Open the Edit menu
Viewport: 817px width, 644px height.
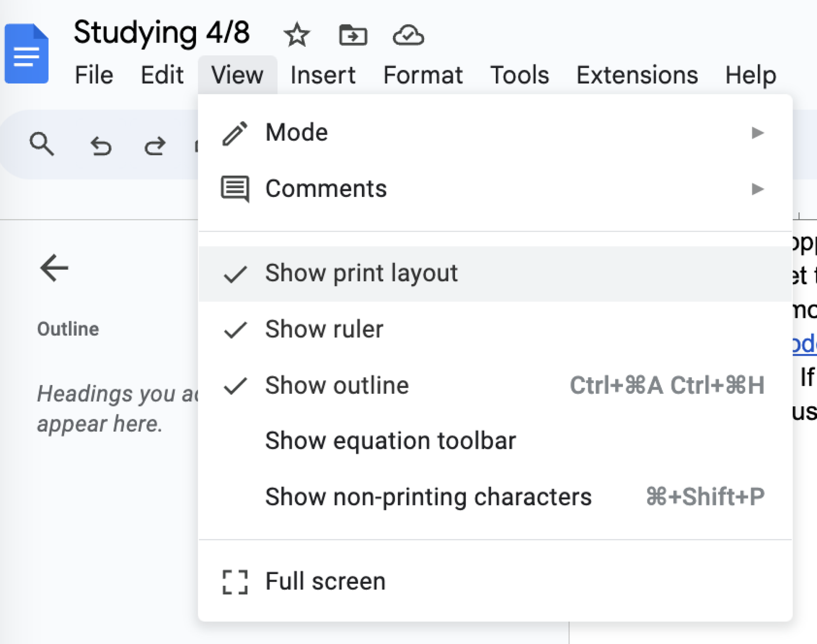[x=162, y=75]
